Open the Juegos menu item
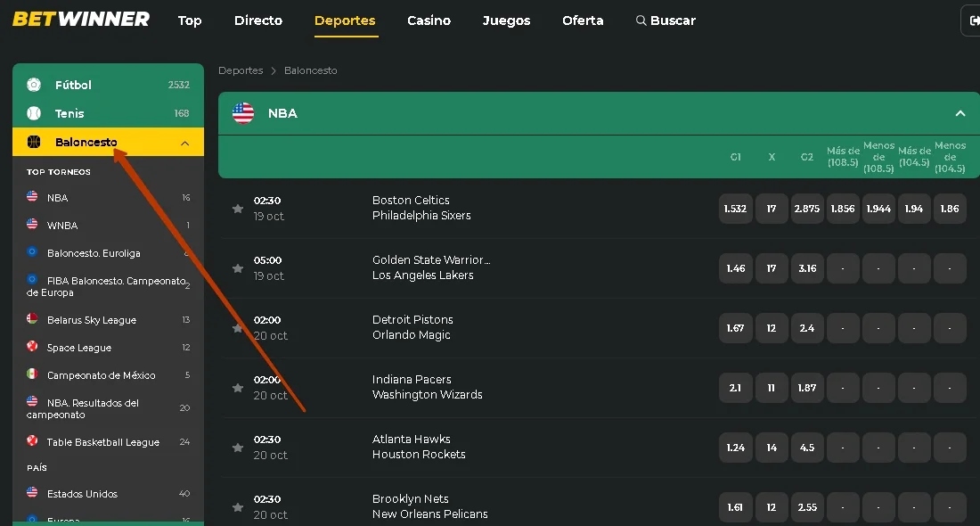 [x=506, y=21]
